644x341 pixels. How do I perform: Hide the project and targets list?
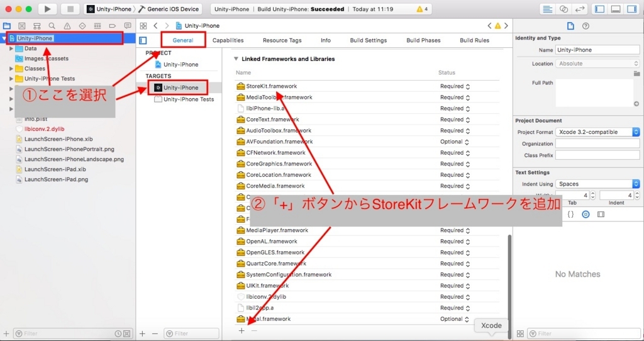(143, 40)
